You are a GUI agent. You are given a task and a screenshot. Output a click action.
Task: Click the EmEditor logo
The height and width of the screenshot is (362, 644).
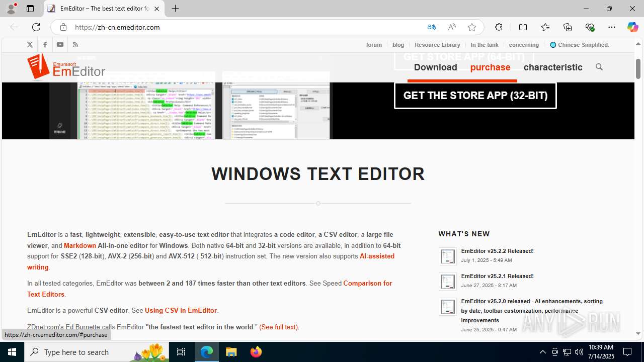click(66, 67)
